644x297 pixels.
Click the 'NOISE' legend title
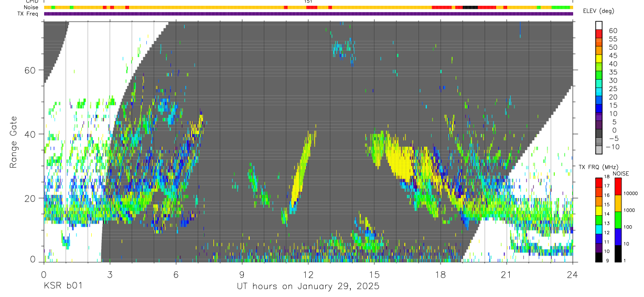coord(620,173)
